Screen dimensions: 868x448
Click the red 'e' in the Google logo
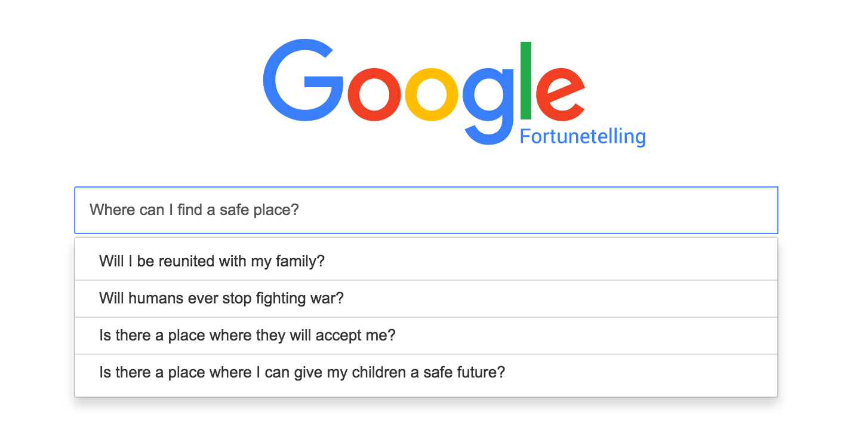[559, 95]
